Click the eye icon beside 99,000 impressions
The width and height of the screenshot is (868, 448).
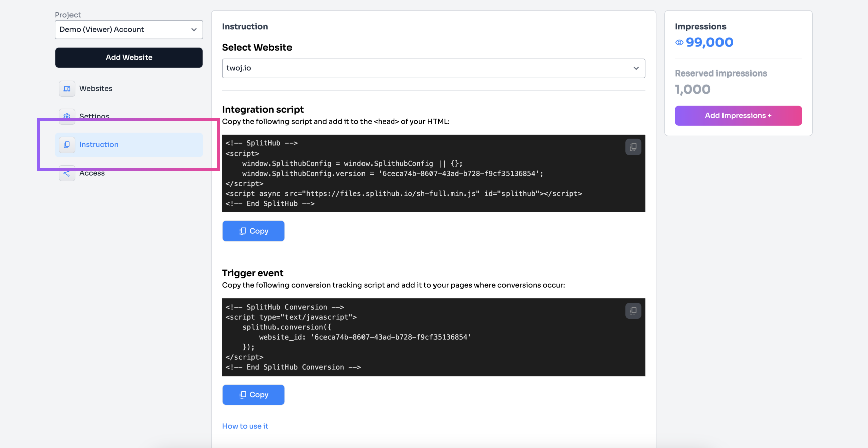pos(679,43)
